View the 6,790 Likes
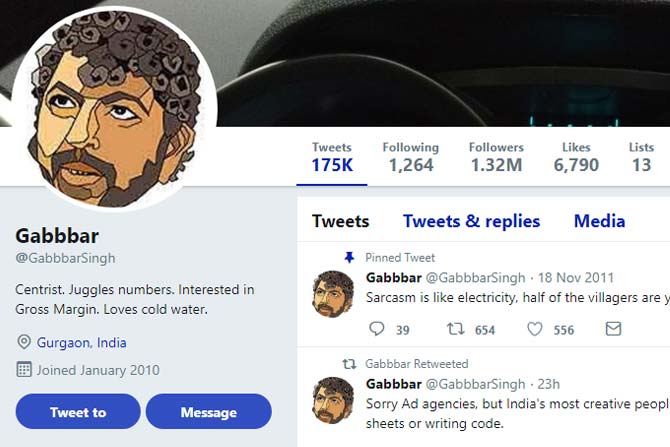The image size is (670, 447). (x=576, y=157)
